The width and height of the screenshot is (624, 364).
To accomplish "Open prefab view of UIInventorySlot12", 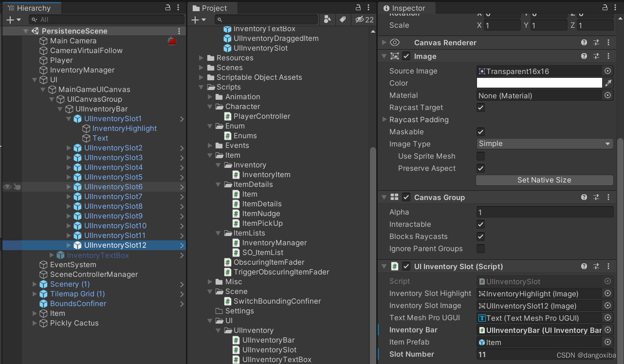I will 182,245.
